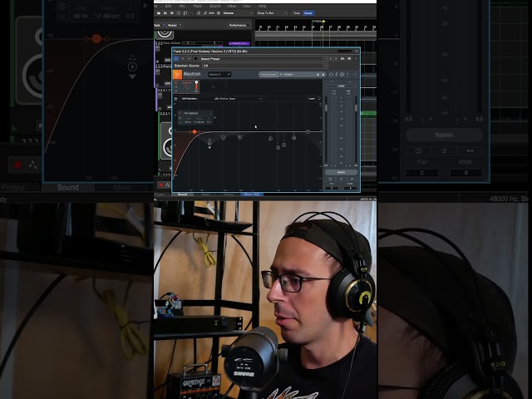532x399 pixels.
Task: Switch to the Mixer tab
Action: point(205,195)
